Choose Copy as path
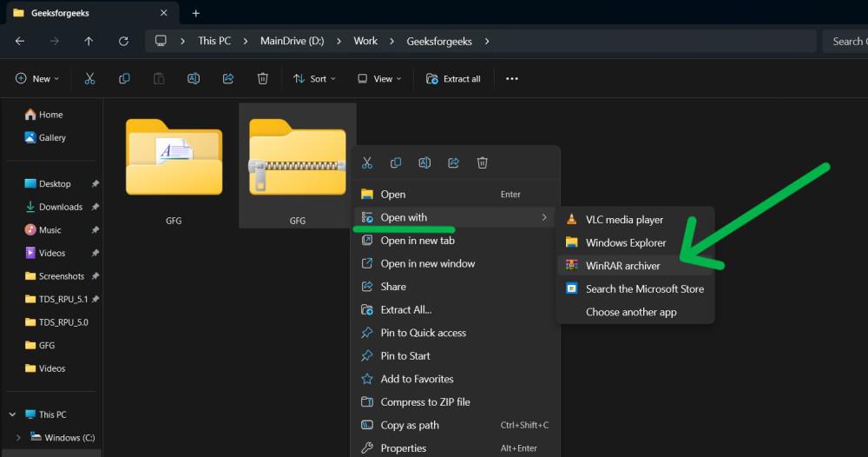This screenshot has width=868, height=457. tap(455, 426)
